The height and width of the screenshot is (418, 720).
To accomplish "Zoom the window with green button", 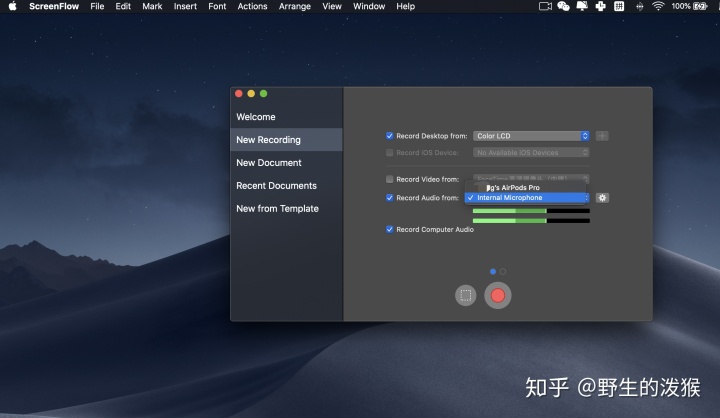I will click(264, 94).
